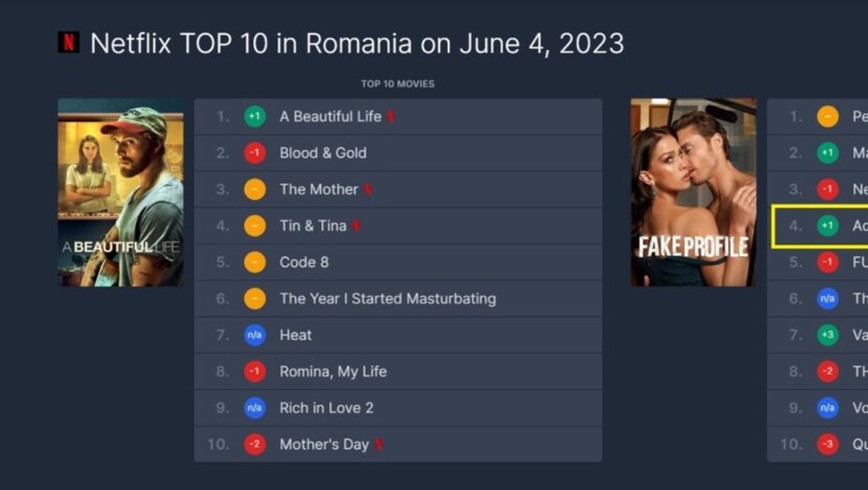Click the blue n/a badge next to Rich in Love 2
Image resolution: width=868 pixels, height=490 pixels.
255,408
